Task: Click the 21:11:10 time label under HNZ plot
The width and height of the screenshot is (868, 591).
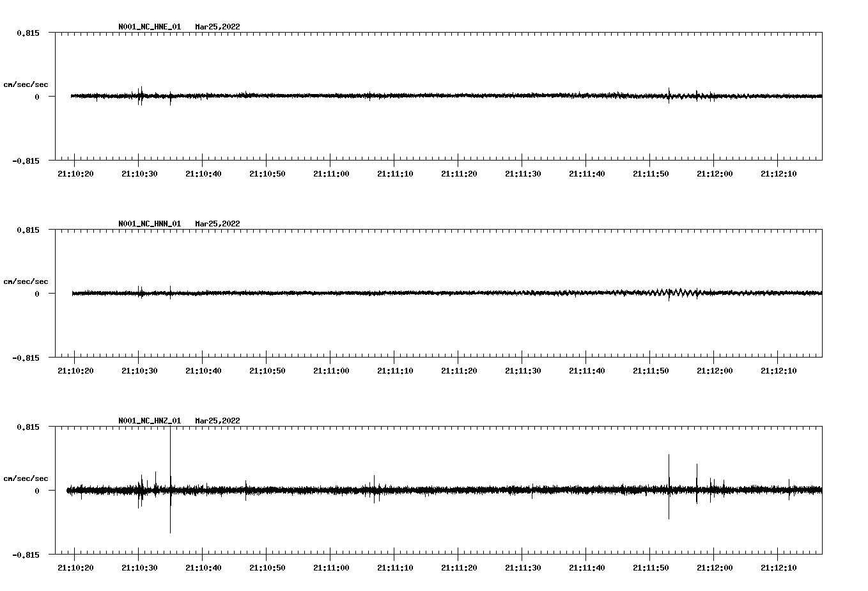Action: coord(395,567)
